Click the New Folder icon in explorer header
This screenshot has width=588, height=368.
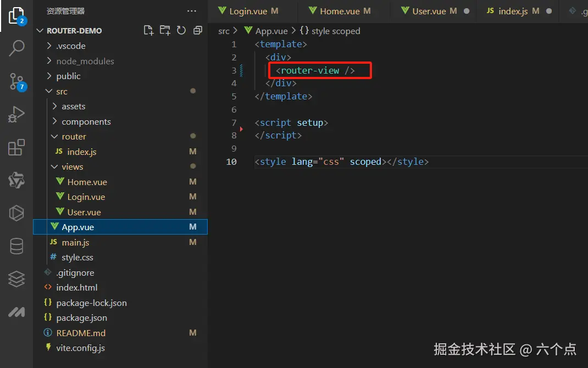165,30
